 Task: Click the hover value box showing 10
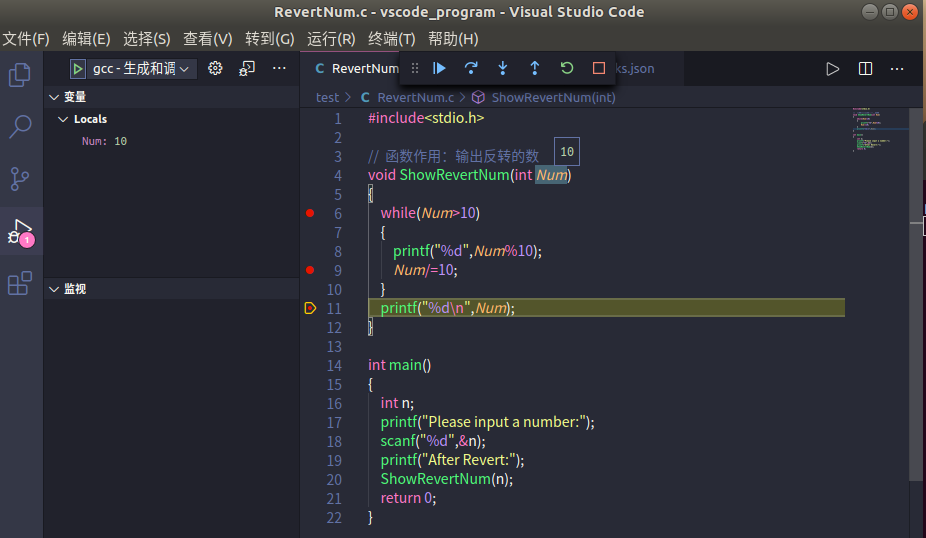tap(567, 152)
